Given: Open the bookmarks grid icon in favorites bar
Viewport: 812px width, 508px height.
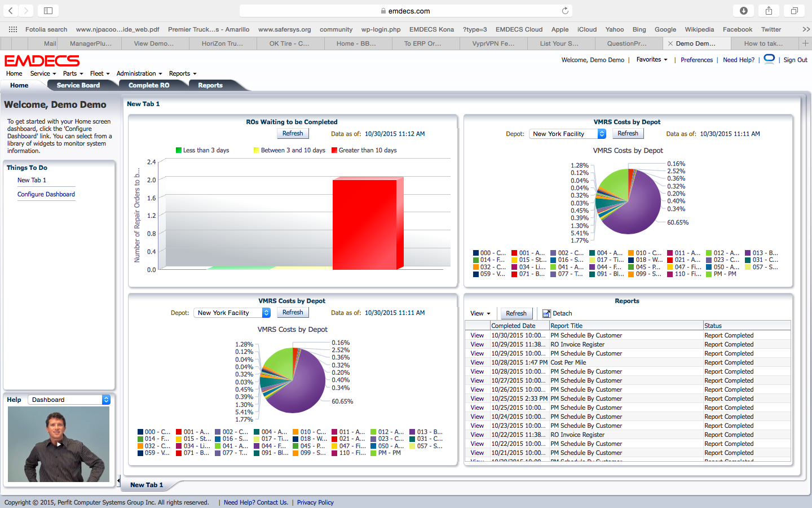Looking at the screenshot, I should (x=12, y=29).
